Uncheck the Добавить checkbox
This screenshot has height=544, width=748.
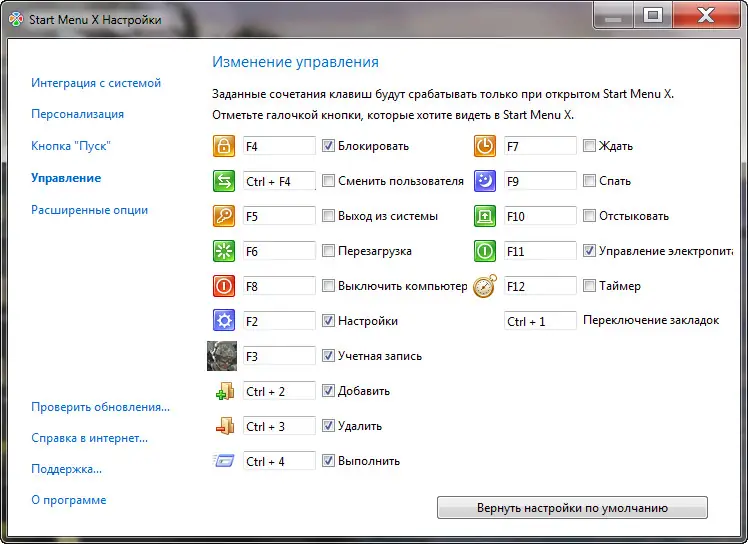(x=328, y=391)
